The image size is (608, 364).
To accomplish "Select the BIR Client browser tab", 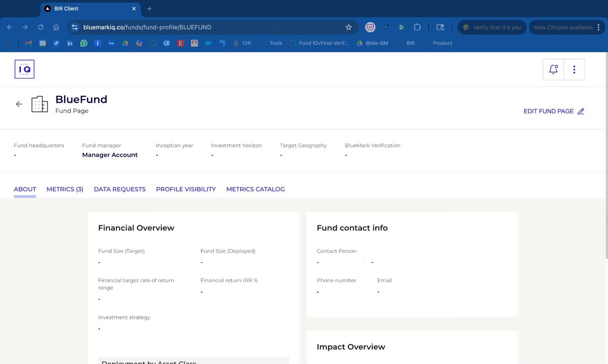I will (x=90, y=9).
